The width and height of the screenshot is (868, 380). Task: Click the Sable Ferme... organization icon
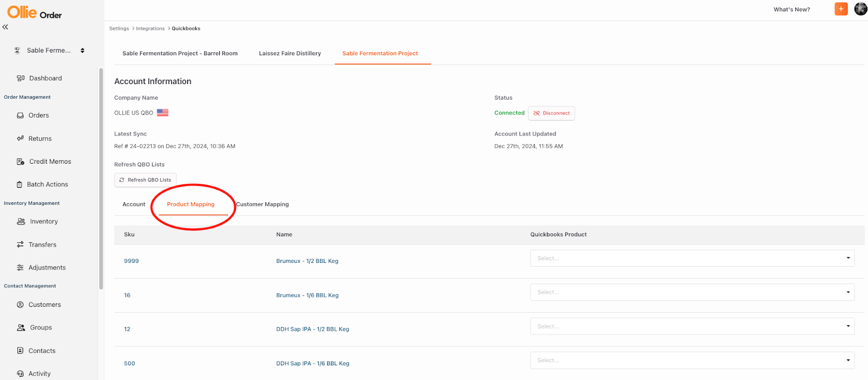click(17, 50)
